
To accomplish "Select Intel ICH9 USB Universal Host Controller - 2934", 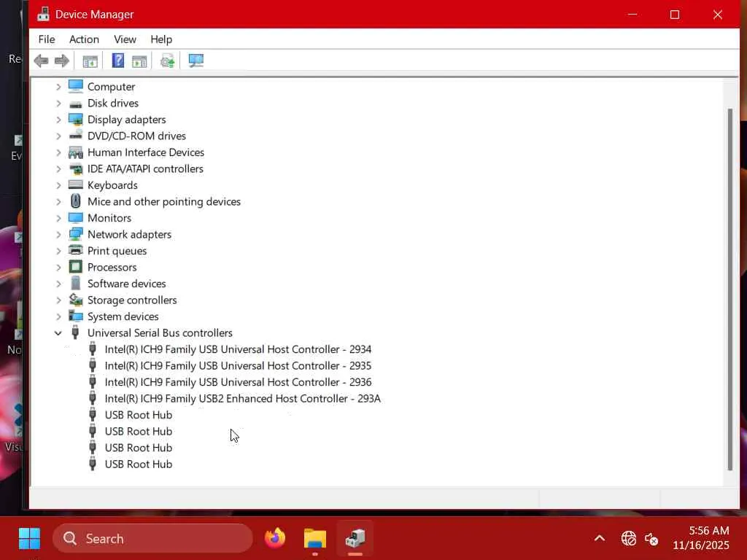I will coord(238,349).
